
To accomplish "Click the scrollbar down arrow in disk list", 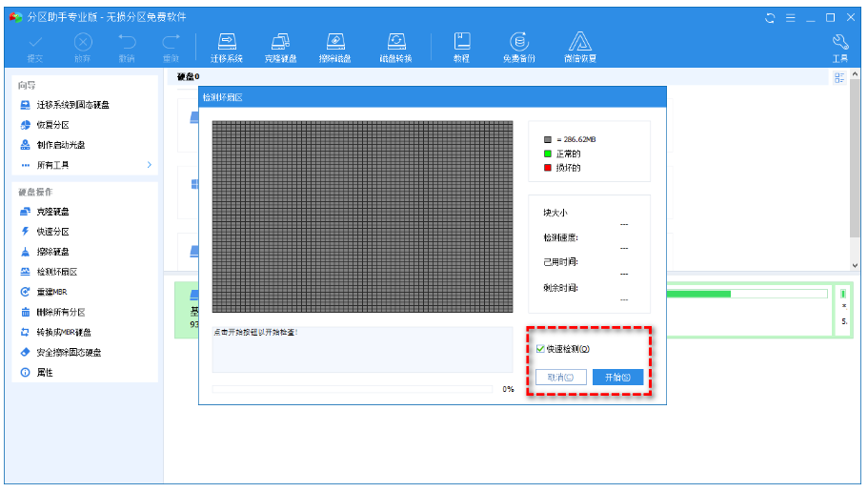I will coord(854,265).
